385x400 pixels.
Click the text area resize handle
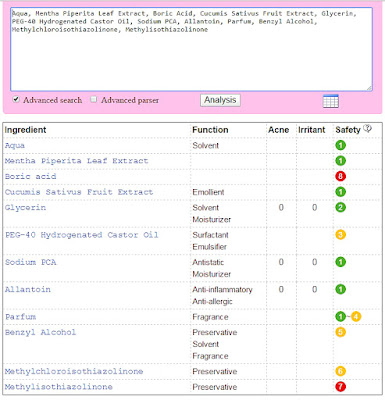coord(369,88)
